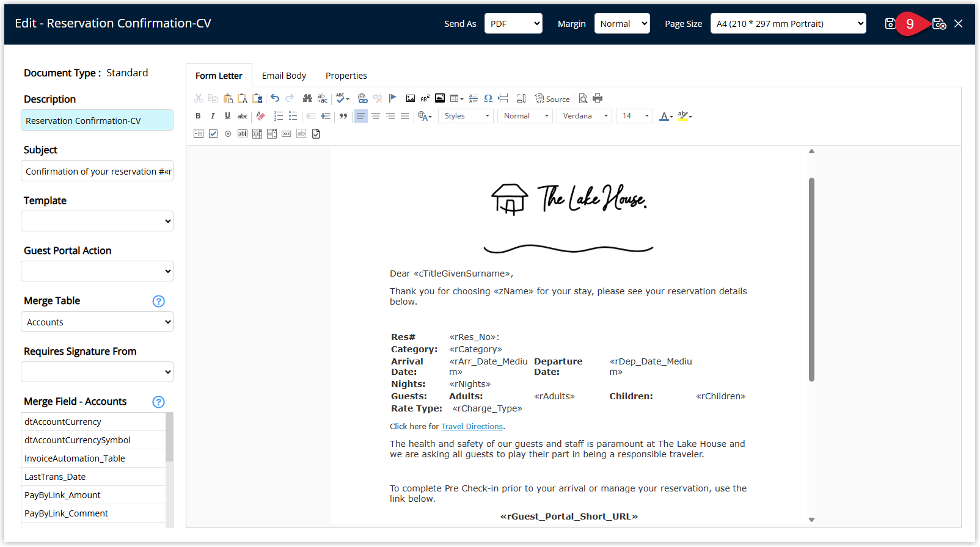
Task: Insert a checkbox form field
Action: tap(213, 134)
